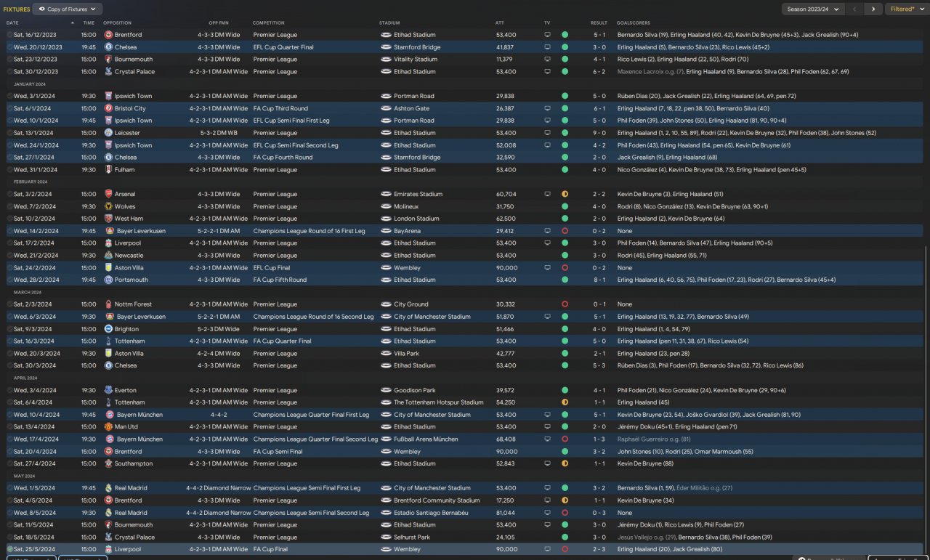Open the Copy of Fixtures view dropdown
This screenshot has width=930, height=560.
[68, 9]
